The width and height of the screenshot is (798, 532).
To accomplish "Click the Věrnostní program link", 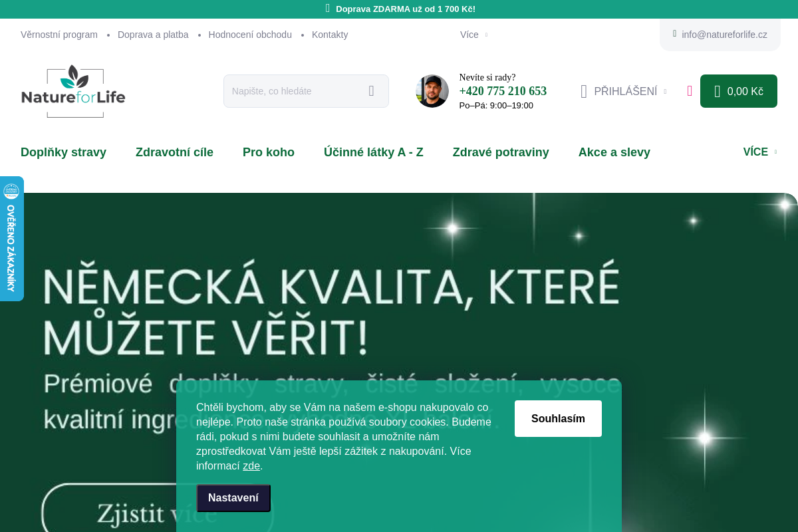I will point(59,35).
